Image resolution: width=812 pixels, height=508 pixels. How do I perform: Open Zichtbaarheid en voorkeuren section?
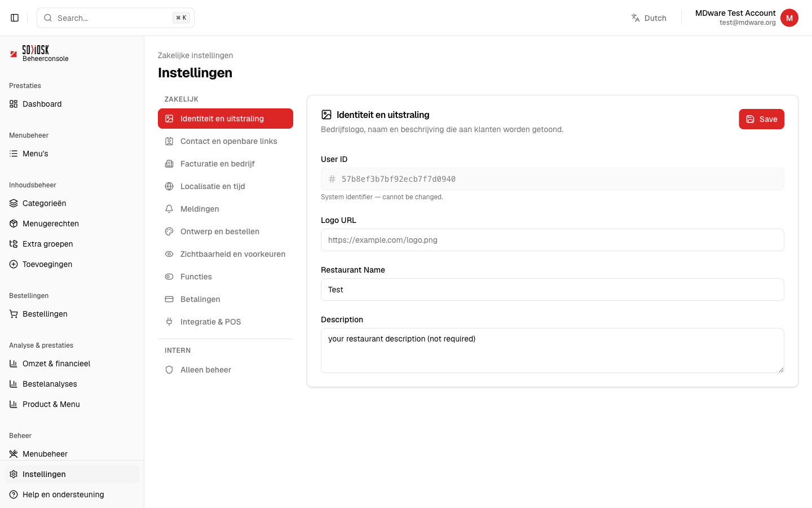click(x=226, y=254)
